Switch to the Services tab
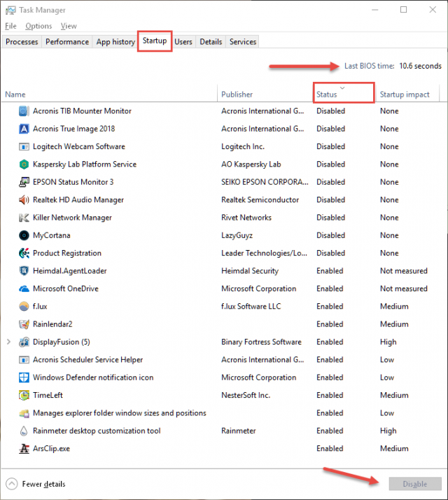Viewport: 448px width, 500px height. (243, 42)
